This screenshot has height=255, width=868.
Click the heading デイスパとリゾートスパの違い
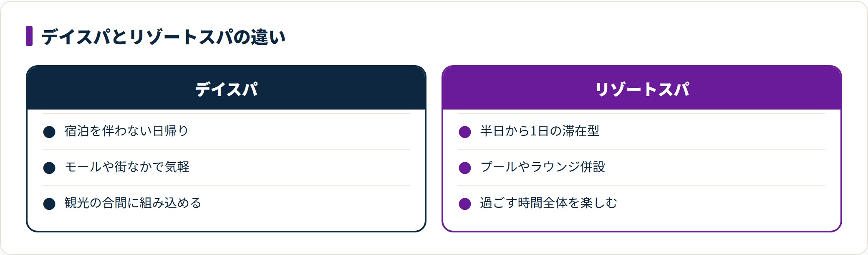pyautogui.click(x=164, y=36)
